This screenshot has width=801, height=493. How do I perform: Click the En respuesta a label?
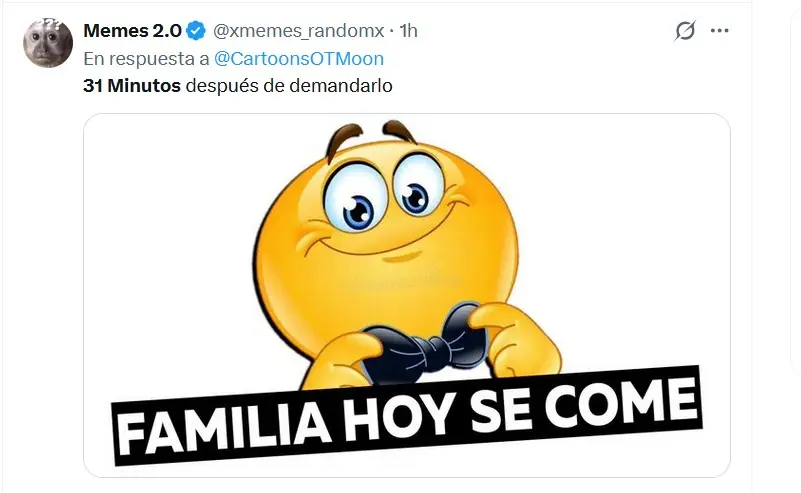pos(146,59)
